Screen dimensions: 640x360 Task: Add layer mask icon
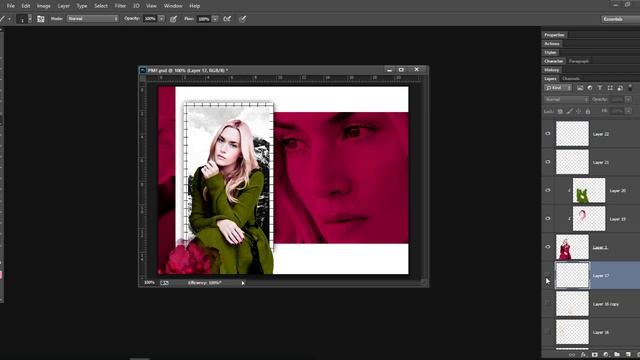[594, 355]
